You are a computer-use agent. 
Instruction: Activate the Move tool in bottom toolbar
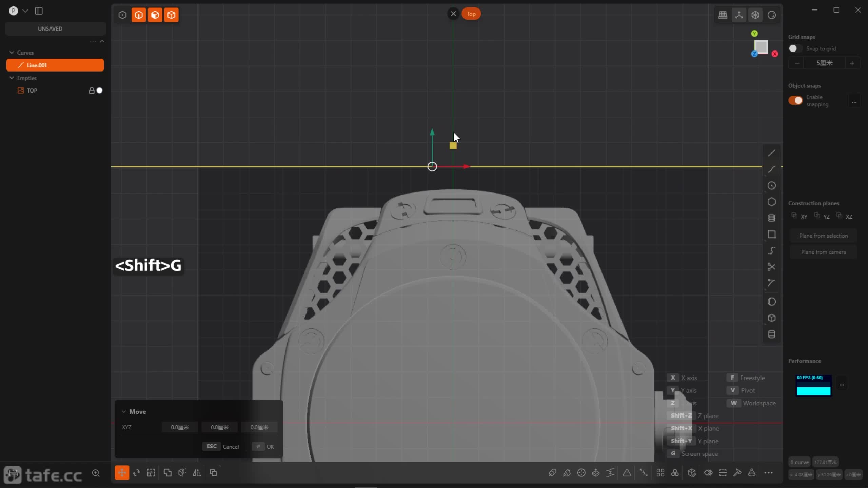click(122, 473)
